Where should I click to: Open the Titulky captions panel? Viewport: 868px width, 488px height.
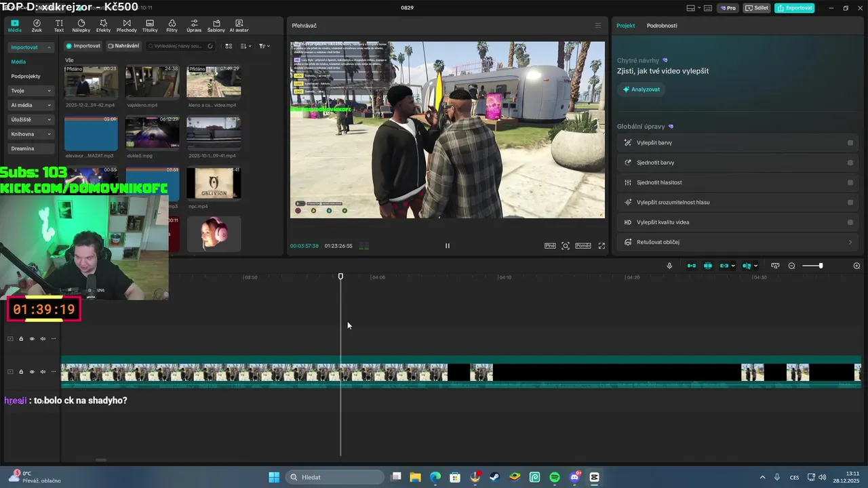click(150, 26)
